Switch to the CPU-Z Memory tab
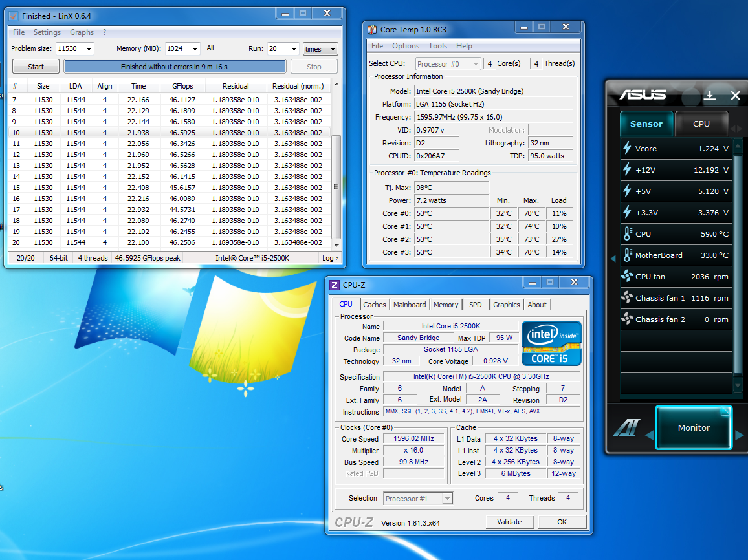 point(446,305)
